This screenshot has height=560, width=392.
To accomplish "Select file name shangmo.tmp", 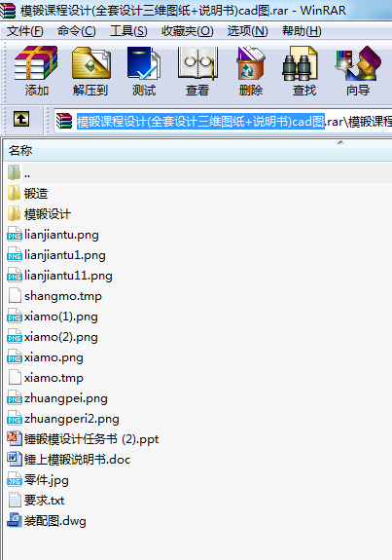I will (63, 296).
